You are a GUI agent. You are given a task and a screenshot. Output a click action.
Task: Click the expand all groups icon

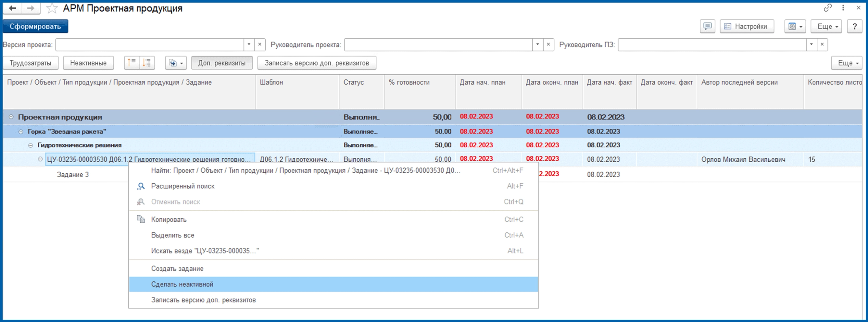point(147,63)
